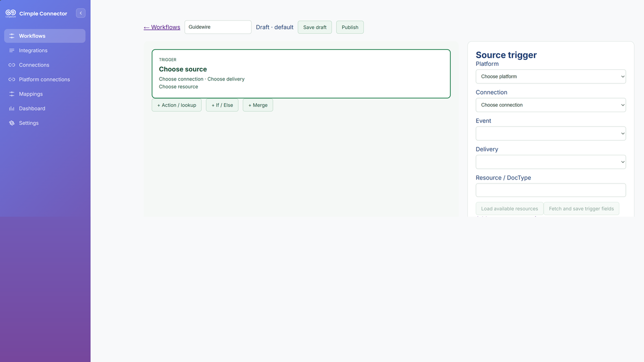Click the Draft · default status text

click(x=275, y=27)
